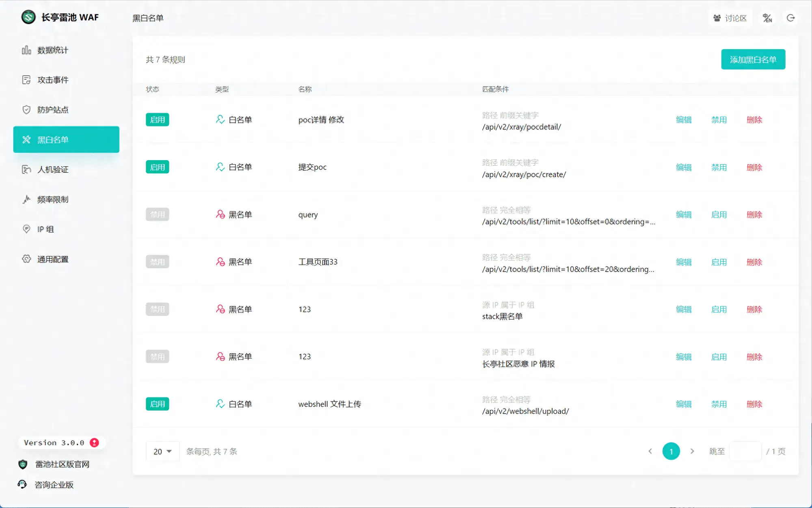Click the logout icon at top right

791,18
